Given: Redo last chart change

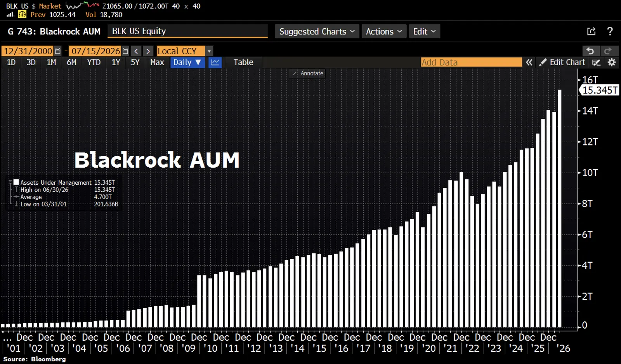Looking at the screenshot, I should pos(609,51).
